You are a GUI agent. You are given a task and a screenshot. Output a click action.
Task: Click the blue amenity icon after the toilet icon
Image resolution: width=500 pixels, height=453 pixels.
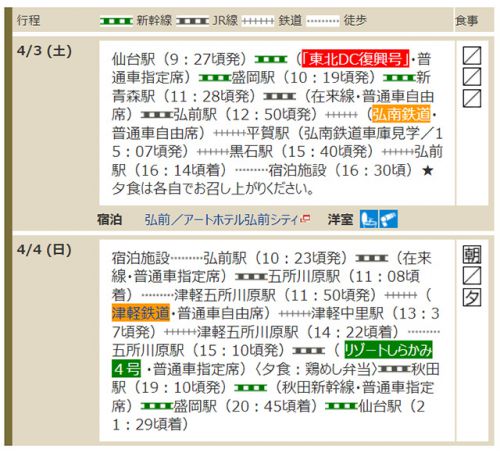pyautogui.click(x=388, y=219)
